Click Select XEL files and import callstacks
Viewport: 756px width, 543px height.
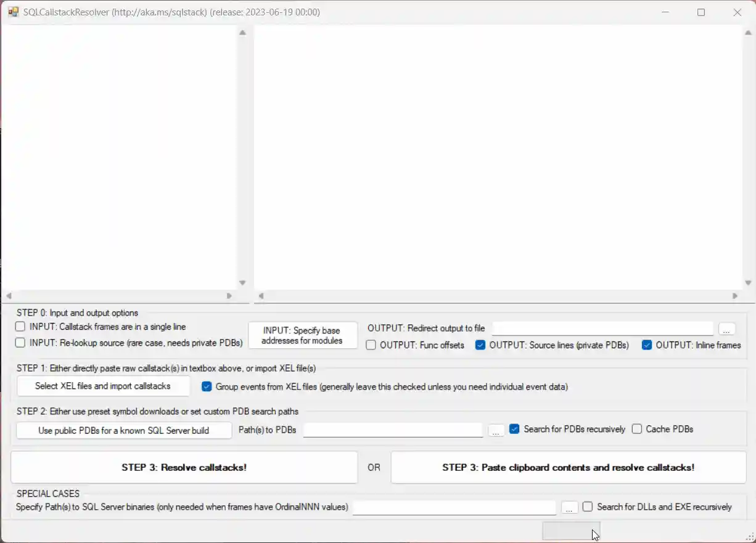pyautogui.click(x=103, y=386)
